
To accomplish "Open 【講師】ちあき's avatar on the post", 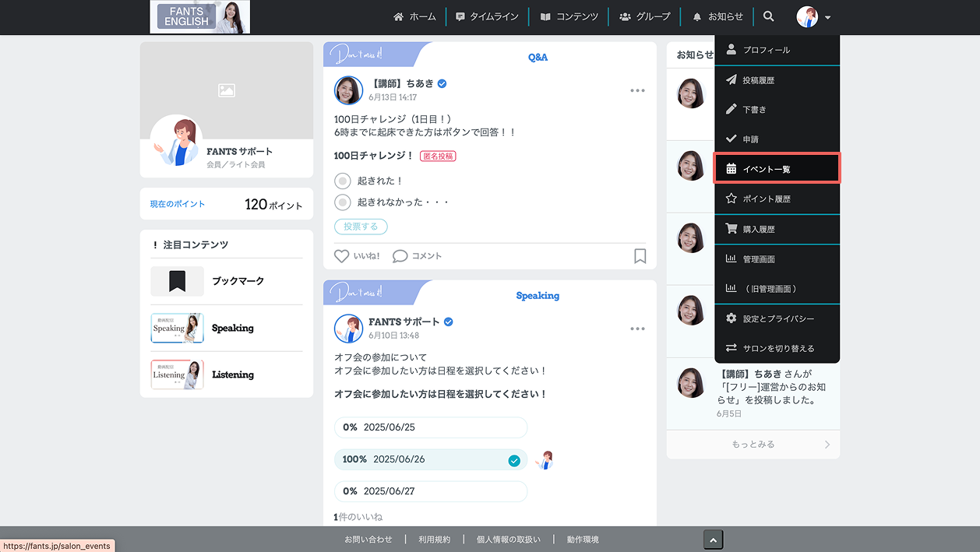I will 348,90.
